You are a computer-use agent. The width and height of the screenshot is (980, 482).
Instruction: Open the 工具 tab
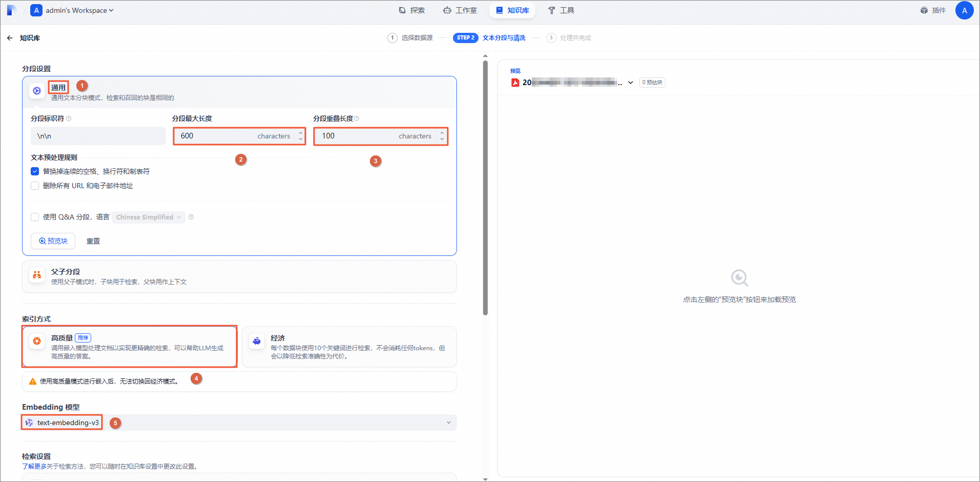[x=561, y=10]
